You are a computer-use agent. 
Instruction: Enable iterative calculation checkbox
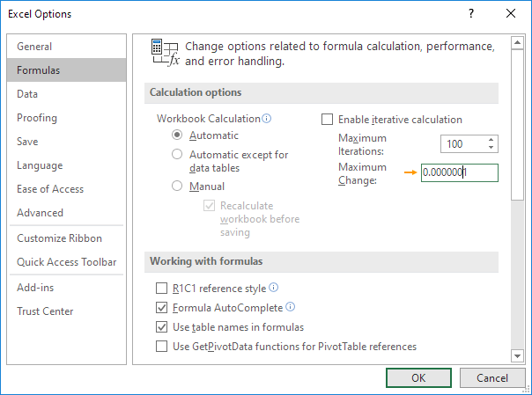click(328, 120)
